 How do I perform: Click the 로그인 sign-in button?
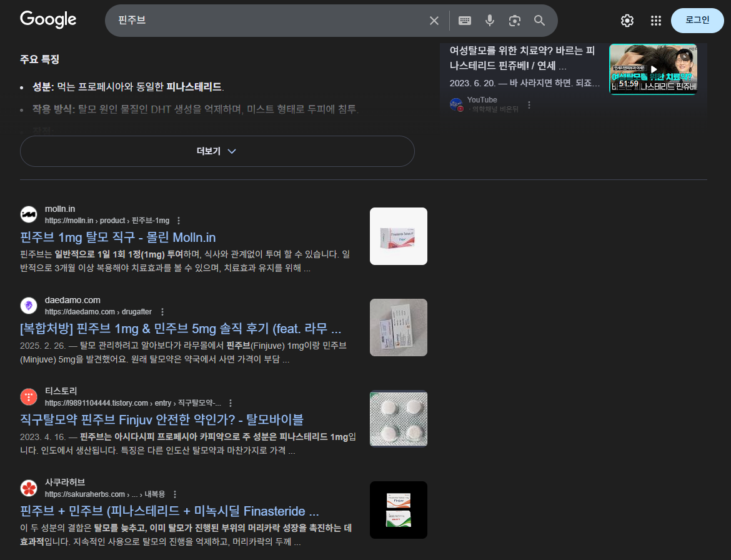[697, 21]
